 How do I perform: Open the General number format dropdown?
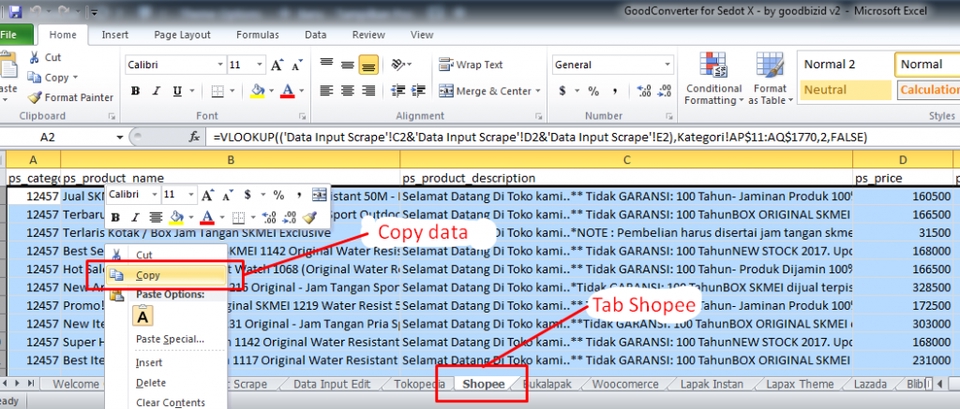coord(667,64)
